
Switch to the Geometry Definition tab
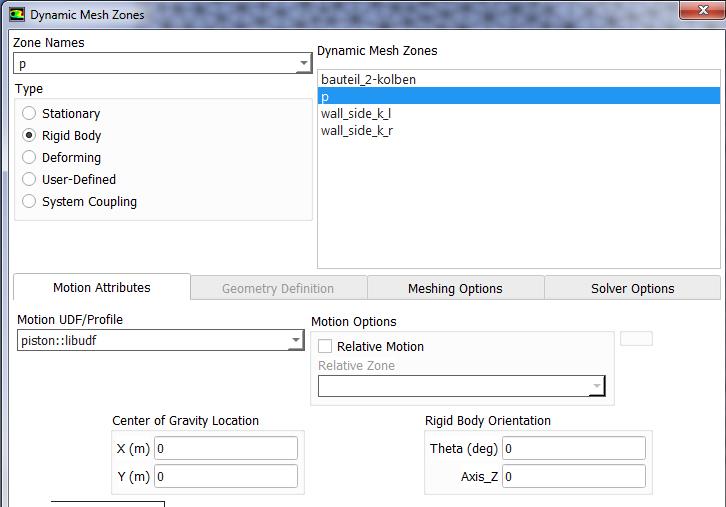click(278, 288)
